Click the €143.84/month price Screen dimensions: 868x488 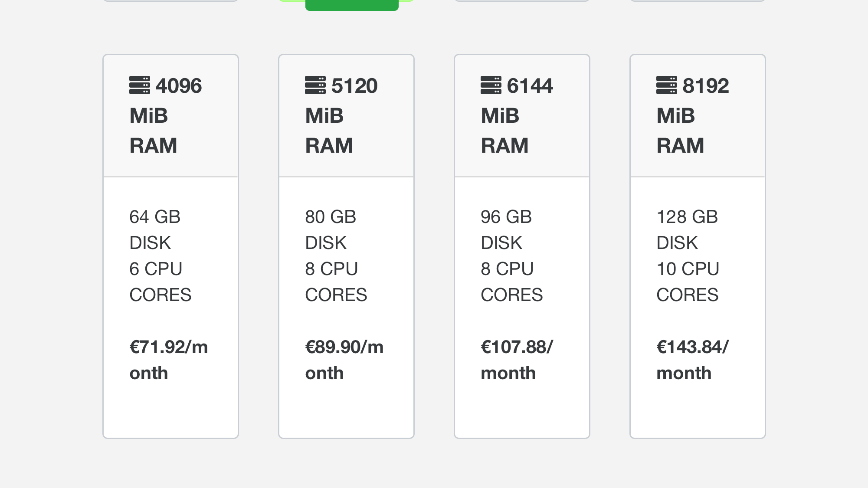click(692, 360)
